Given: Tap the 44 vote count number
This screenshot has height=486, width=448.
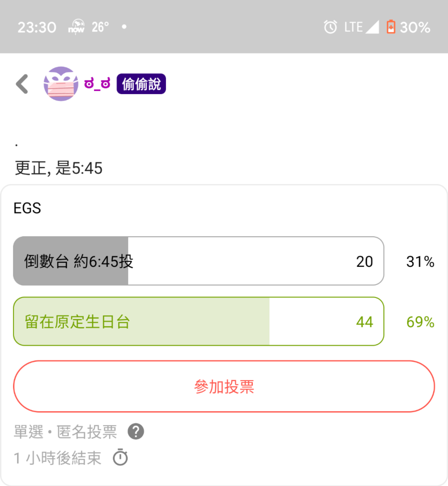Looking at the screenshot, I should pyautogui.click(x=364, y=322).
